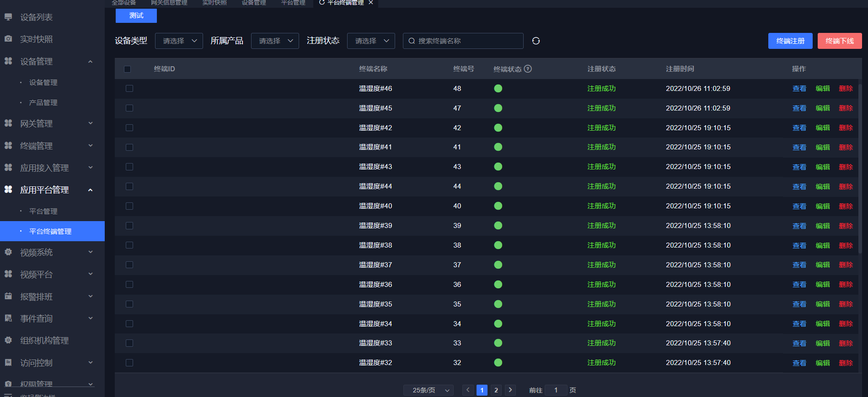Click the 实时快照 camera icon in sidebar
Image resolution: width=868 pixels, height=397 pixels.
coord(8,39)
